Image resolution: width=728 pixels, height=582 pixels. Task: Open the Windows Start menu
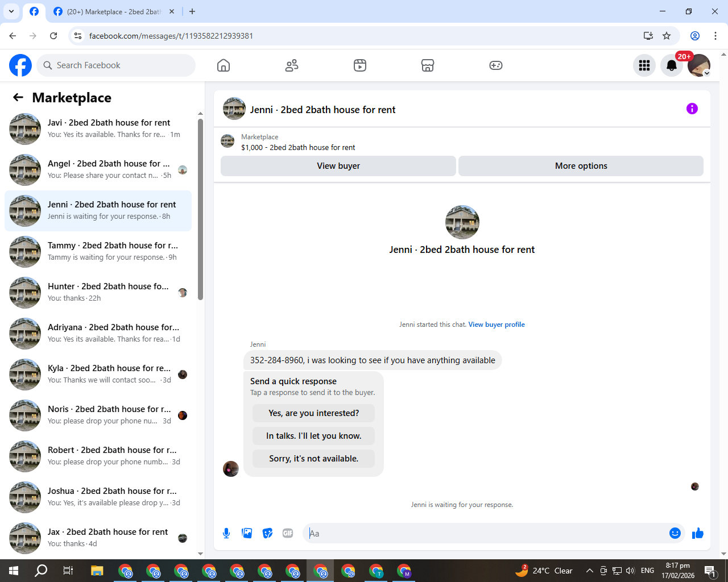pyautogui.click(x=14, y=571)
